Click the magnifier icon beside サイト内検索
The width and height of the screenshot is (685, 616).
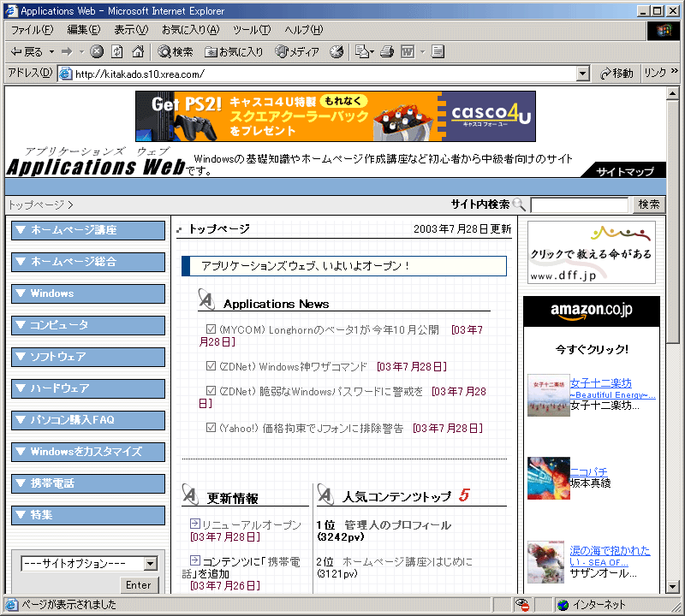point(518,204)
